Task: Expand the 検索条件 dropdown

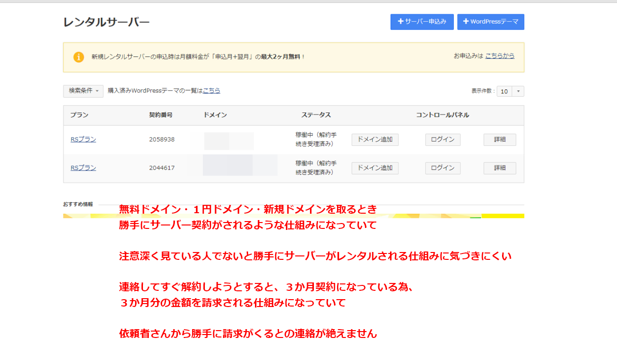Action: point(83,91)
